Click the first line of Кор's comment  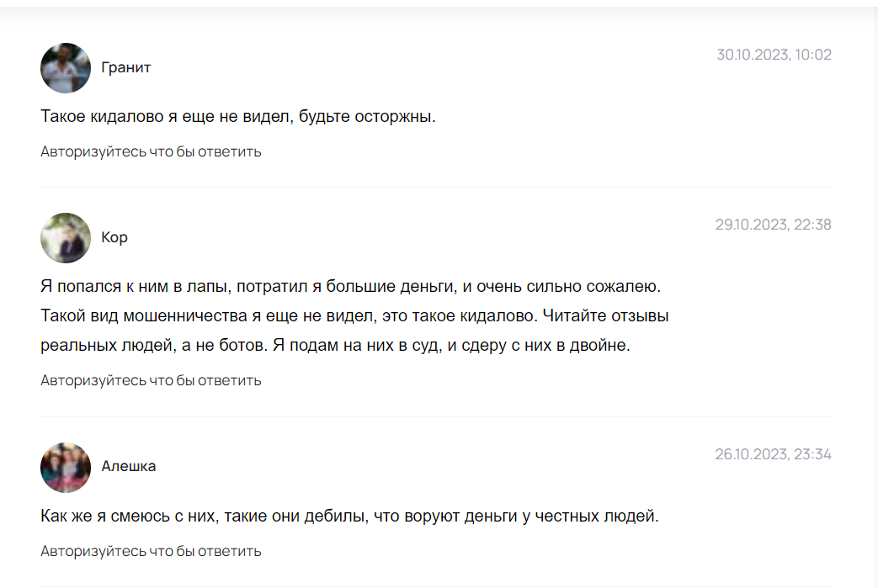point(350,286)
